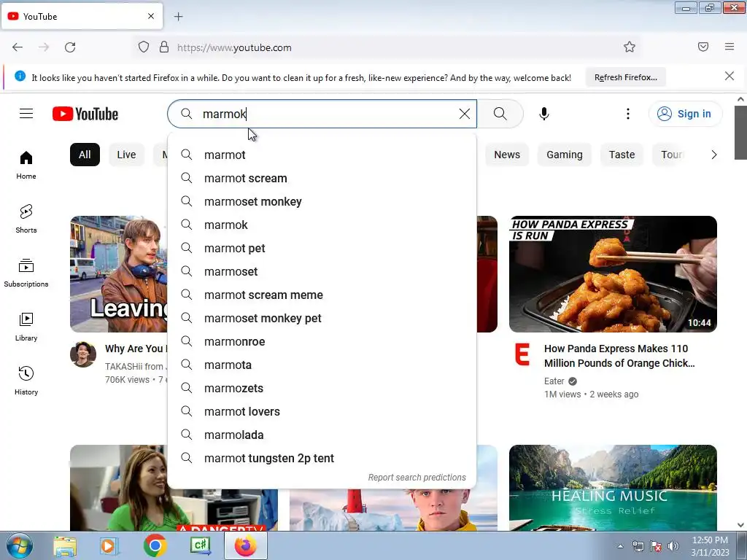747x560 pixels.
Task: Click the padlock site info icon
Action: click(164, 47)
